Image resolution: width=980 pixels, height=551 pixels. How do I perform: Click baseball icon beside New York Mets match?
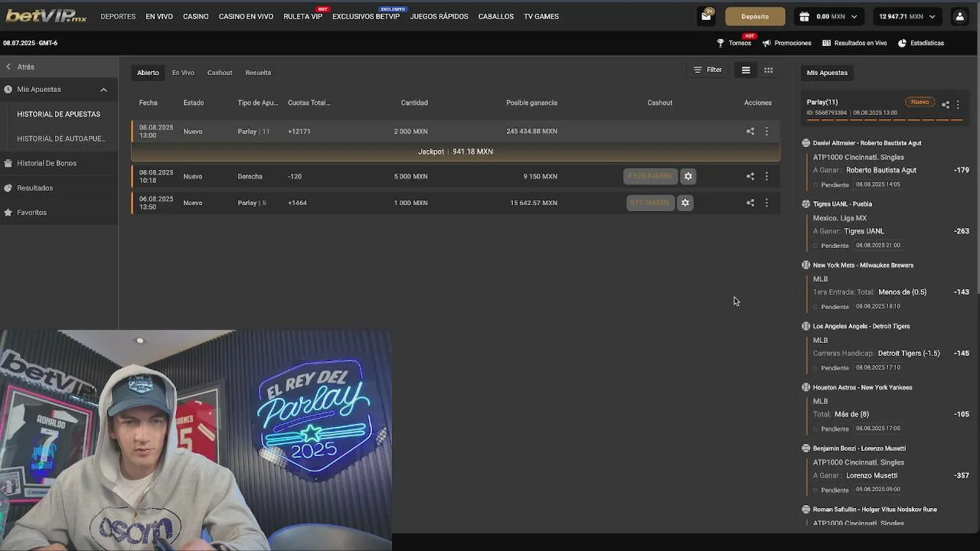805,266
